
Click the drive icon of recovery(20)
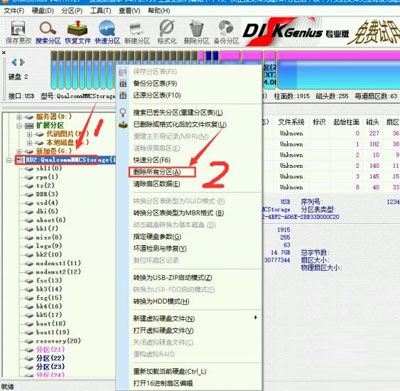[x=30, y=341]
